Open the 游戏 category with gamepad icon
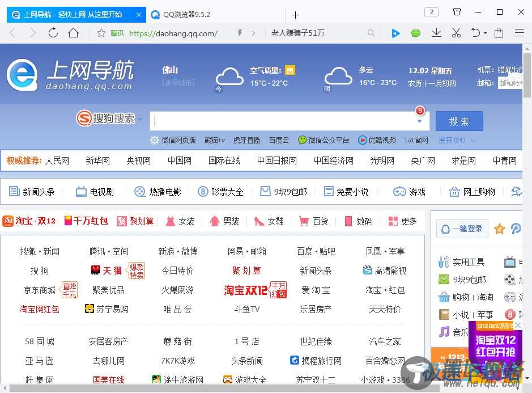532x393 pixels. [x=409, y=192]
